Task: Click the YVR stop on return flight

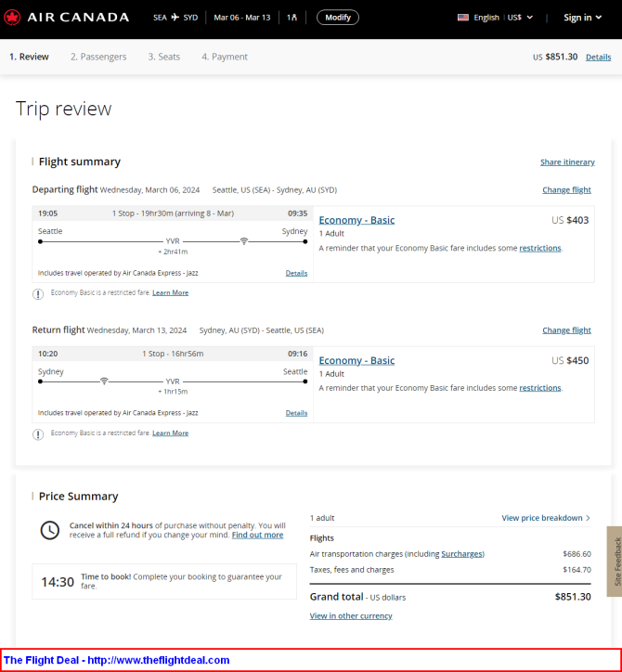Action: (x=173, y=381)
